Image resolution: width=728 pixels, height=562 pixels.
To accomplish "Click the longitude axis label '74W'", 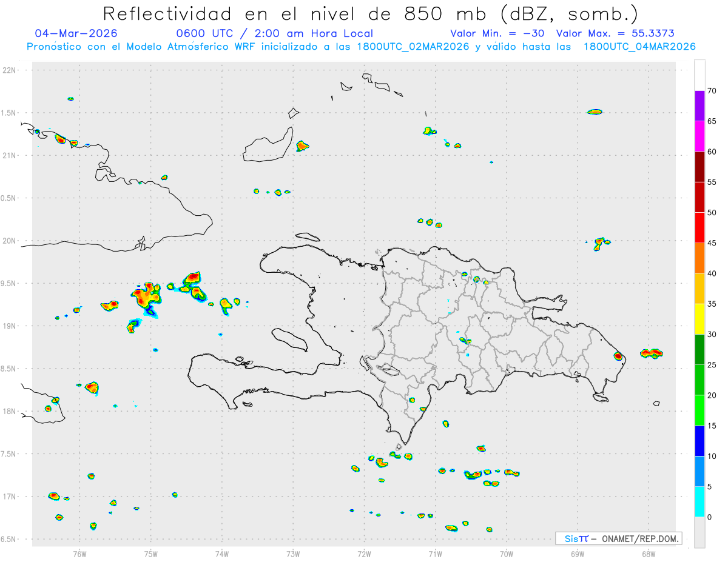I will pos(222,553).
